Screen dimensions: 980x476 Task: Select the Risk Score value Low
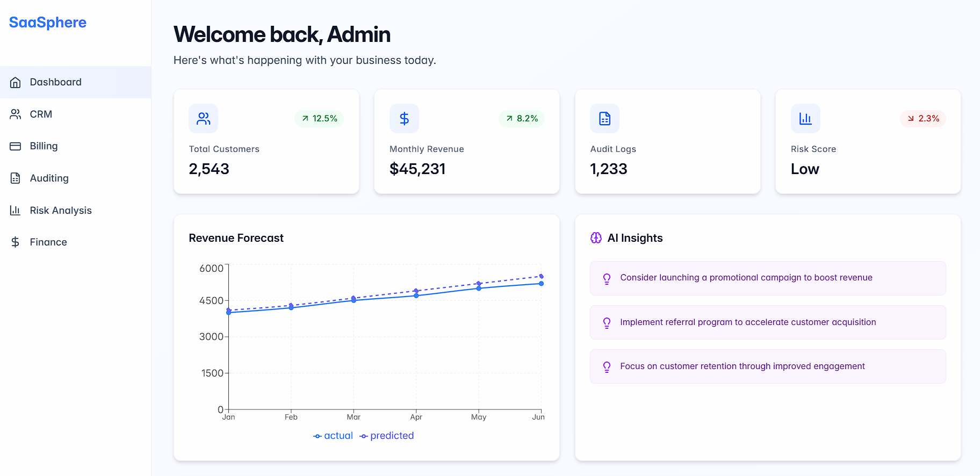pyautogui.click(x=805, y=169)
